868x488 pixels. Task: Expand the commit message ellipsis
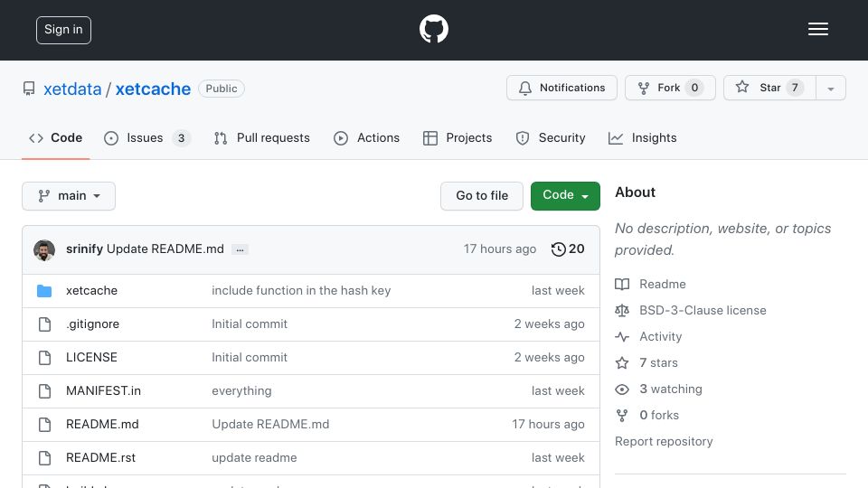[240, 249]
